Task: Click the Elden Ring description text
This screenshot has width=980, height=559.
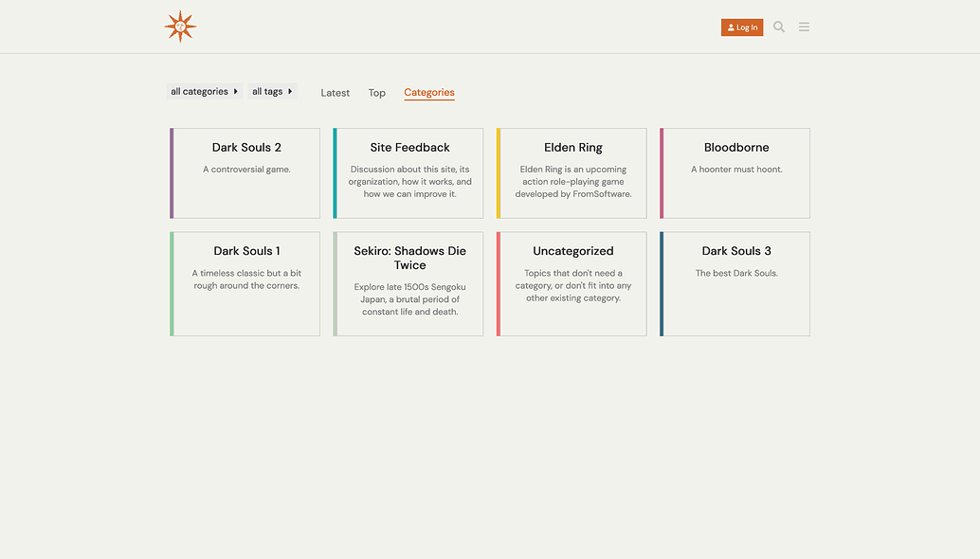Action: (x=572, y=182)
